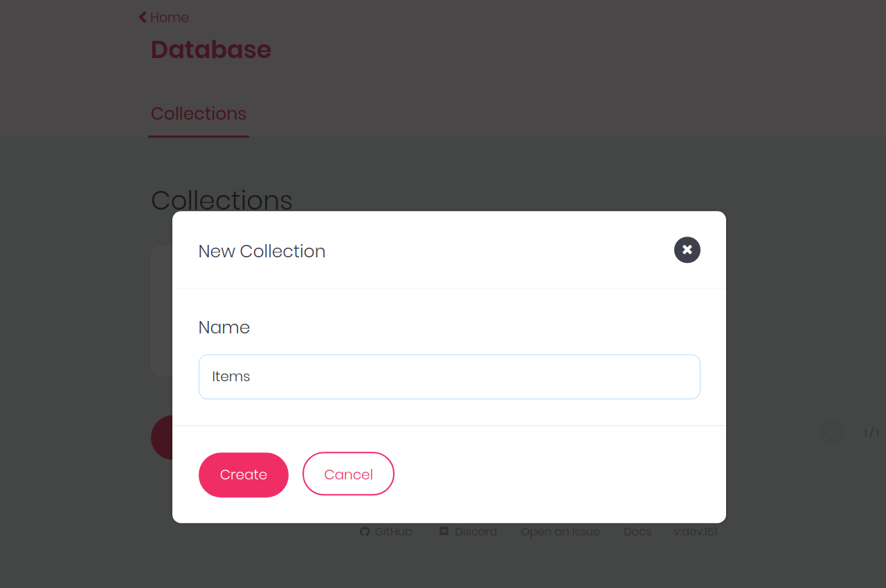The height and width of the screenshot is (588, 886).
Task: Click the v:dev.151 version label
Action: 695,531
